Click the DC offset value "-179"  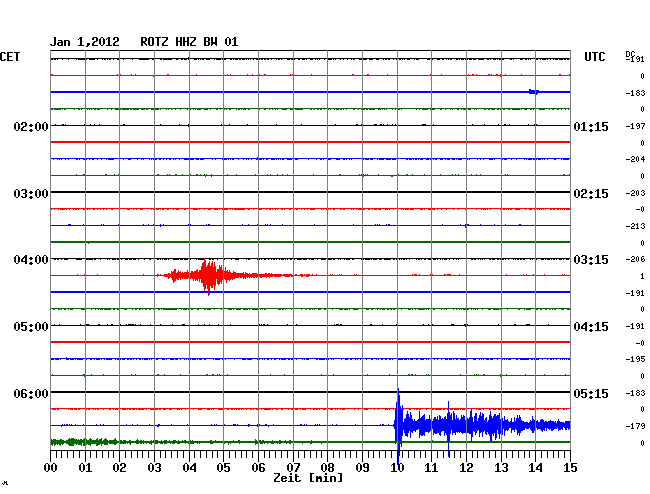click(x=635, y=426)
